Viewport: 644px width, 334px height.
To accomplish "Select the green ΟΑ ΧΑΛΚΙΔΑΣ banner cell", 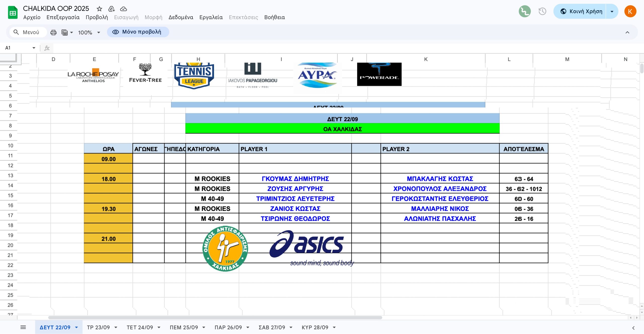I will (342, 129).
